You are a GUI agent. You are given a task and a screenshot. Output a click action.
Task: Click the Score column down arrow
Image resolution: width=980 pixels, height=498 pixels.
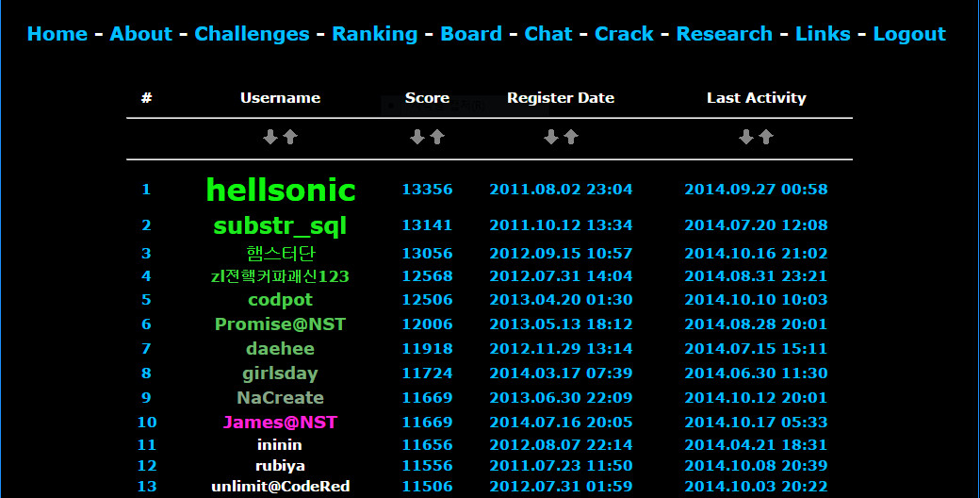pos(417,138)
